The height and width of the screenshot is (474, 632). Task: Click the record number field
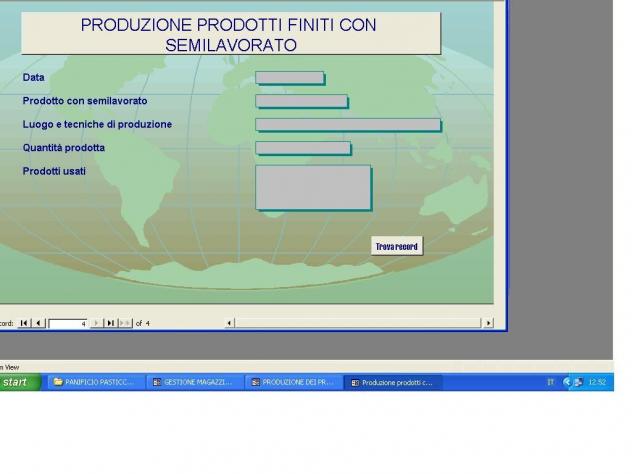67,323
